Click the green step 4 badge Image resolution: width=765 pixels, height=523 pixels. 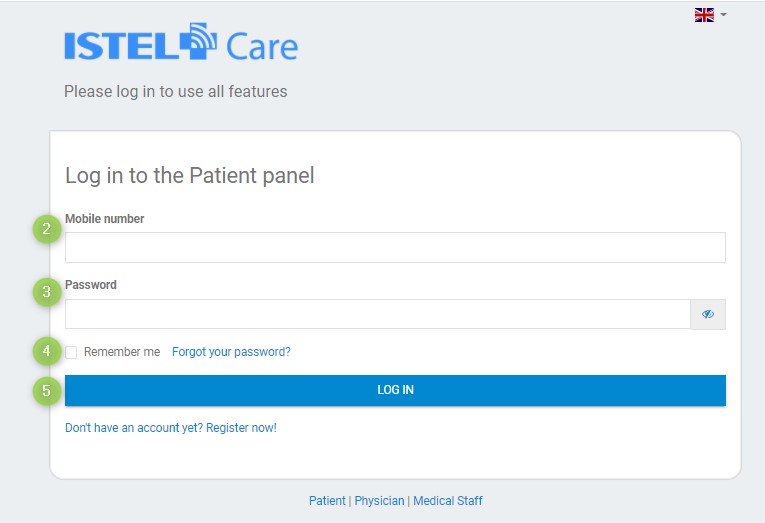46,351
